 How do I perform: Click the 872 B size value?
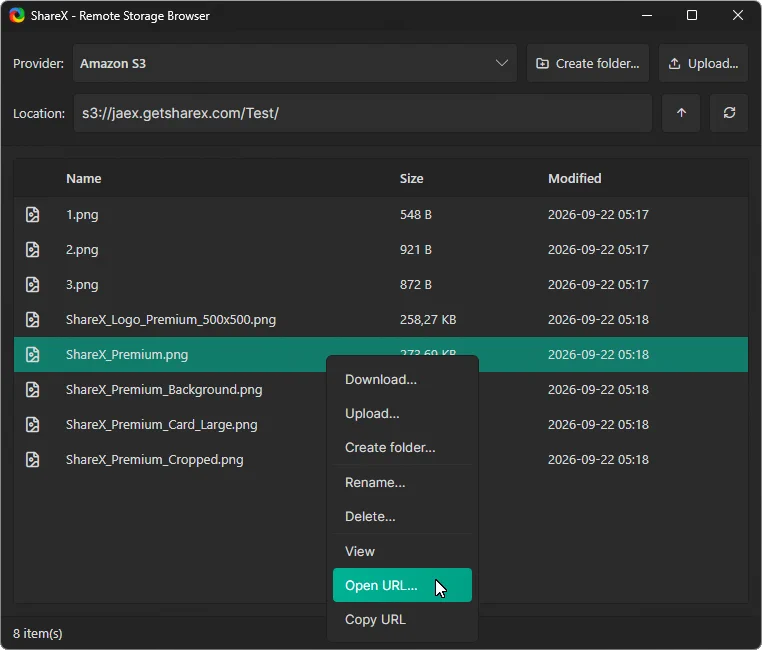416,284
